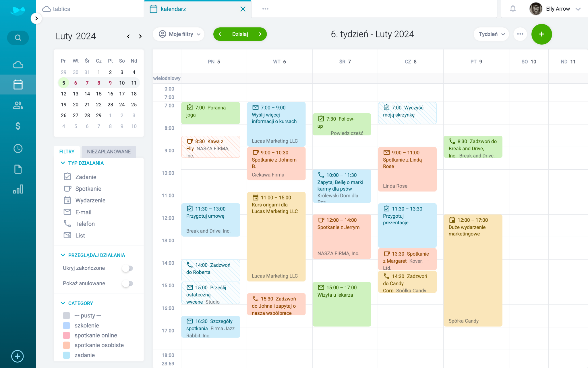Switch to the NIEZAPLANOWANE tab
Viewport: 588px width, 368px height.
click(x=109, y=152)
